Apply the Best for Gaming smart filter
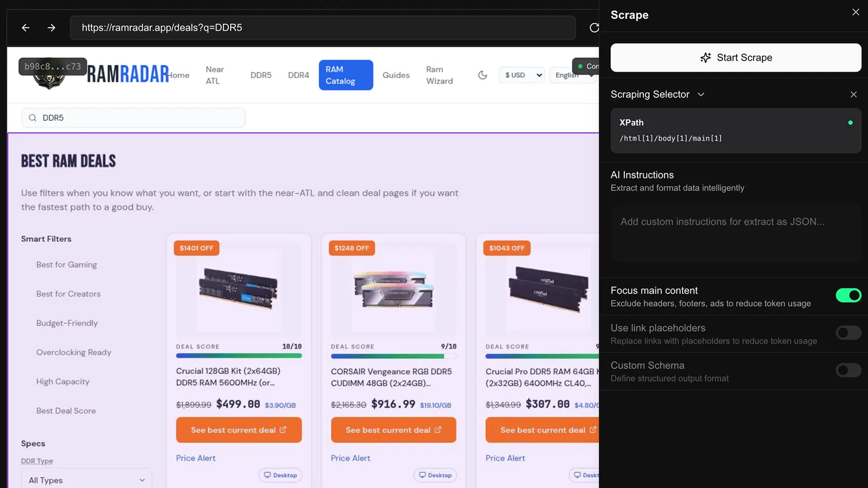The image size is (868, 488). click(x=67, y=265)
